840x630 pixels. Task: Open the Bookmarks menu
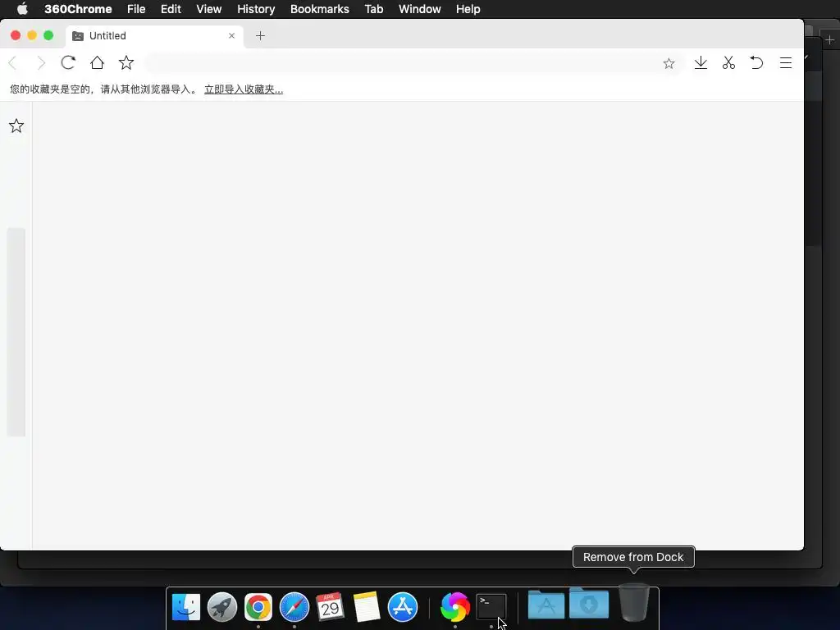pos(320,9)
